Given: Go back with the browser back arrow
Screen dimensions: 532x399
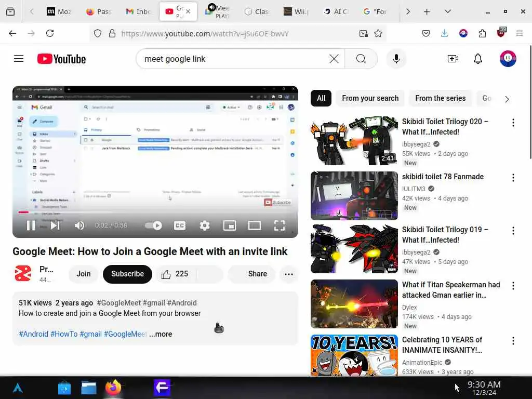Looking at the screenshot, I should [12, 33].
